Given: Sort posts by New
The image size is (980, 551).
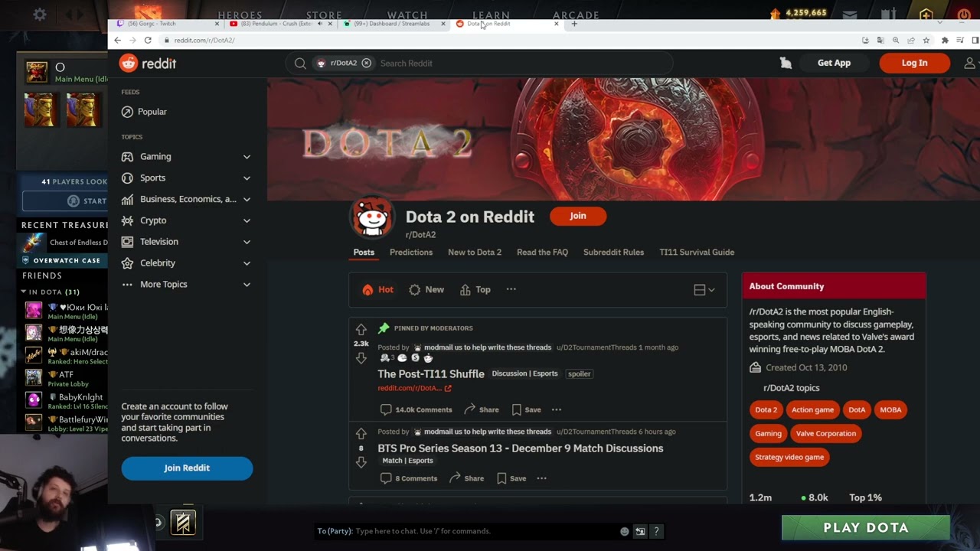Looking at the screenshot, I should pyautogui.click(x=426, y=289).
